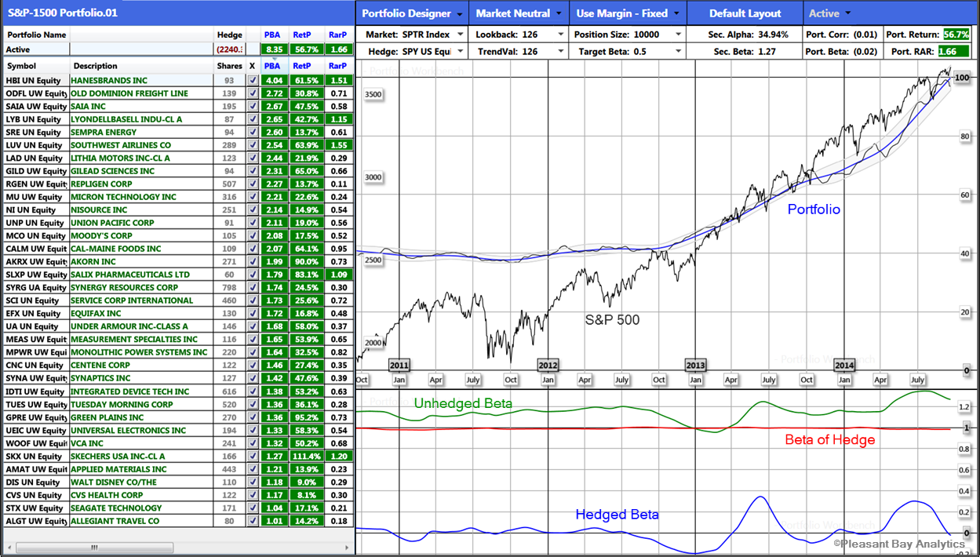
Task: Click the SYNERGY RESOURCES CORP shares value 798
Action: pyautogui.click(x=229, y=287)
